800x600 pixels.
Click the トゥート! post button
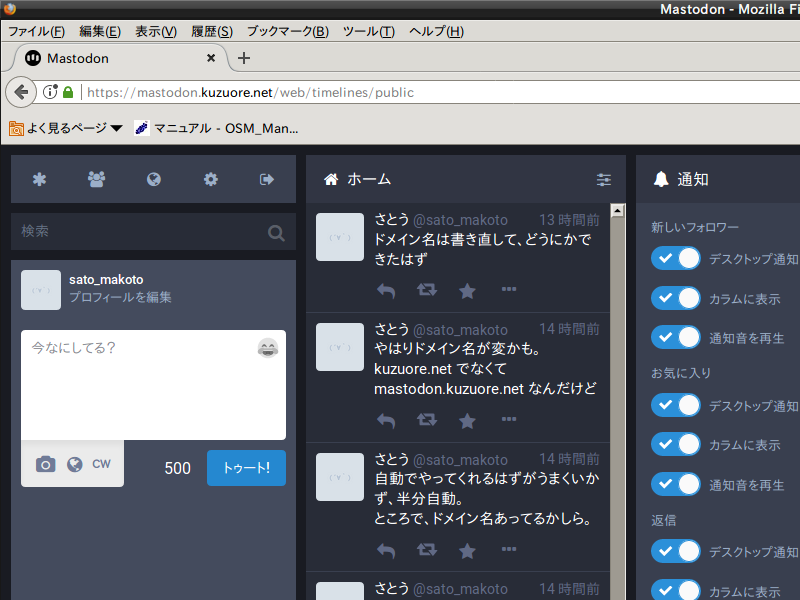pyautogui.click(x=246, y=468)
